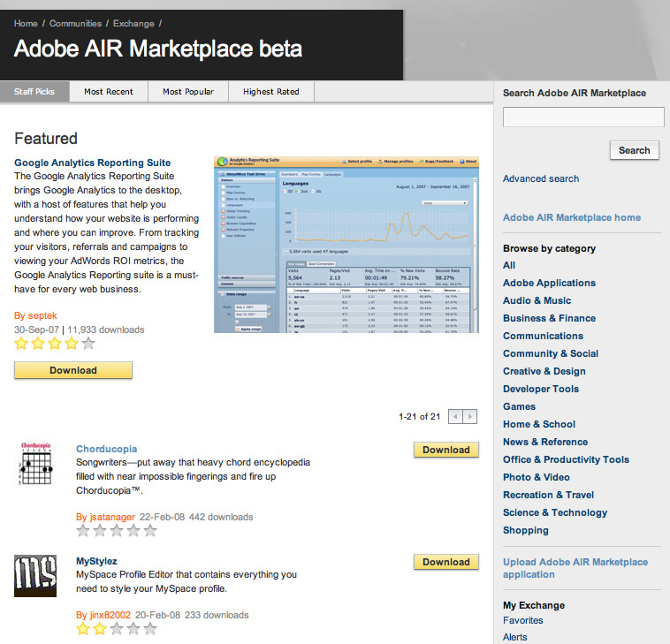Download Chorducopia

(x=446, y=450)
